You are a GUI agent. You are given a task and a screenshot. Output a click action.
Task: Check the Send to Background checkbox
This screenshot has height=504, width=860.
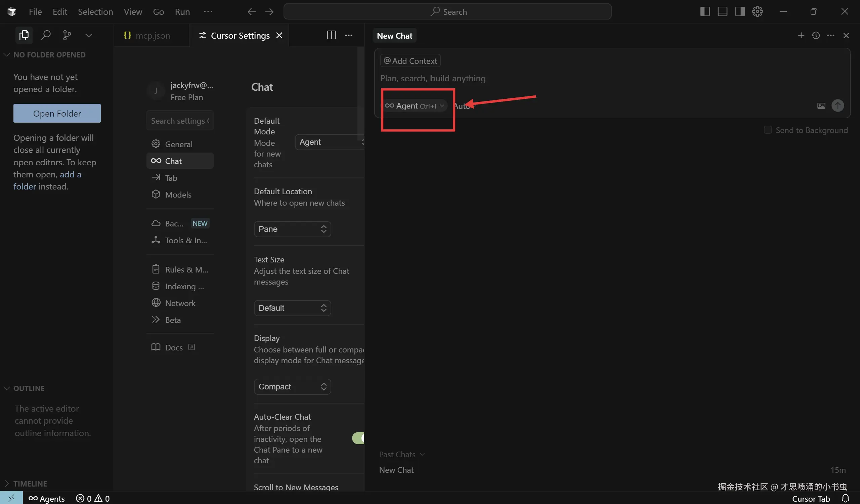[x=768, y=130]
